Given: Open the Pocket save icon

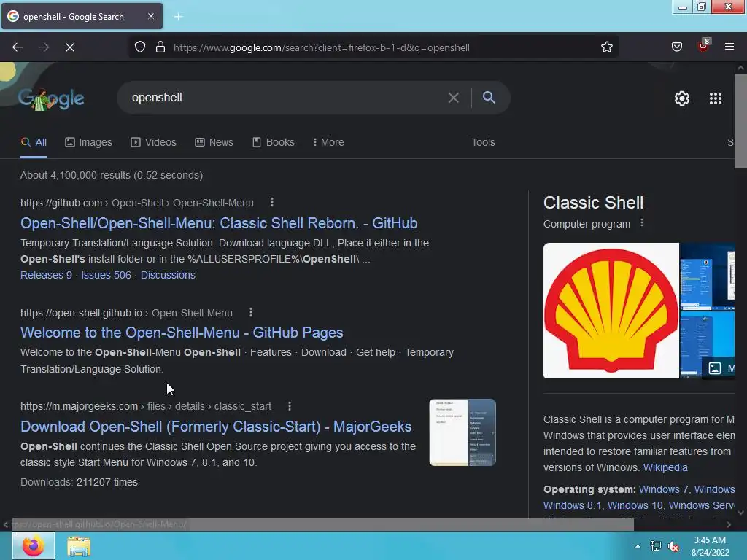Looking at the screenshot, I should click(x=676, y=47).
